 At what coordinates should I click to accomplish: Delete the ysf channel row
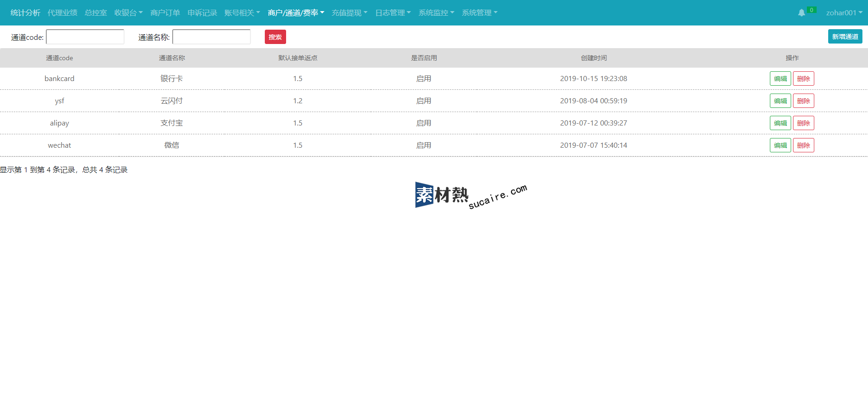804,101
